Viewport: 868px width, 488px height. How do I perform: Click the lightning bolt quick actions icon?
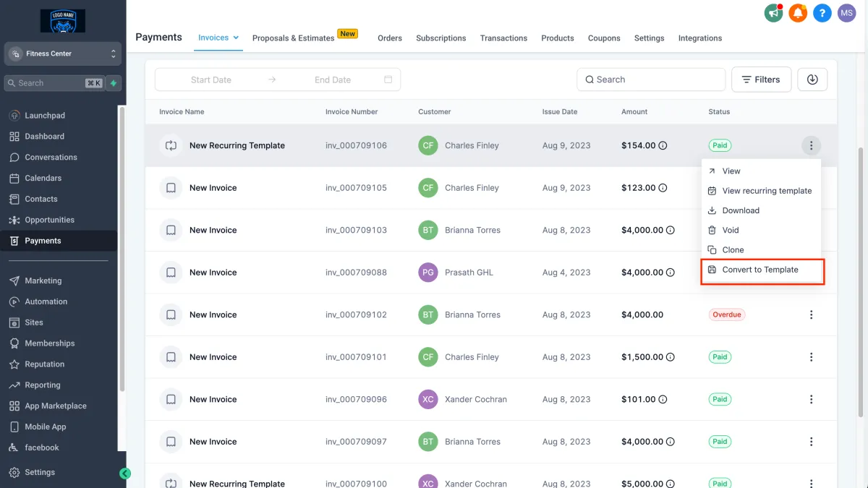tap(114, 83)
